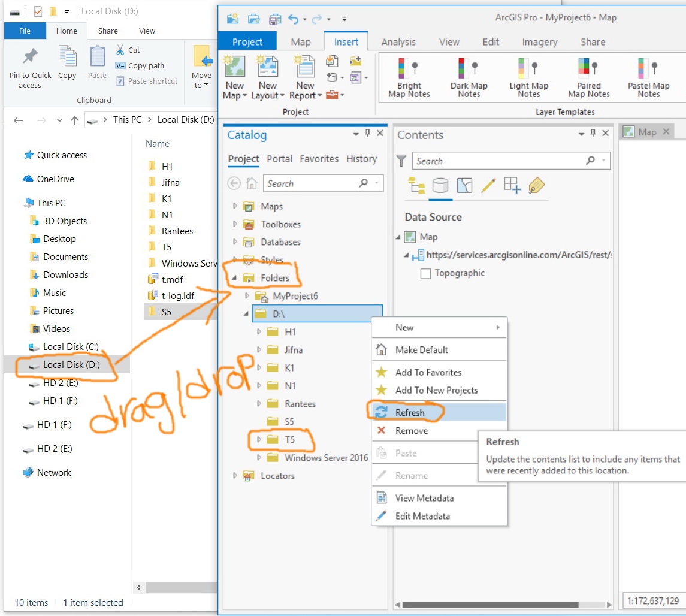The width and height of the screenshot is (686, 616).
Task: Select the T5 folder in Catalog tree
Action: click(x=289, y=439)
